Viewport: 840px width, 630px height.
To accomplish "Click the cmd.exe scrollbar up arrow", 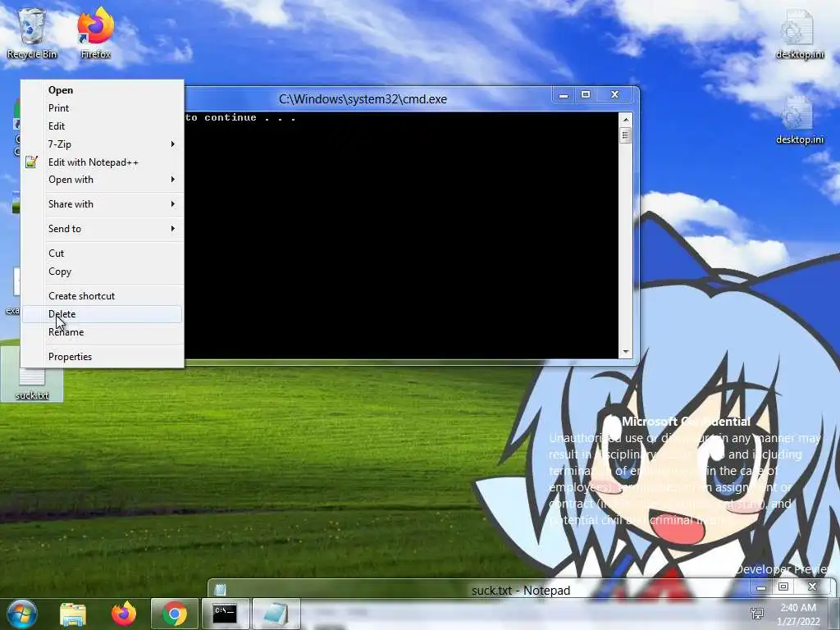I will (x=625, y=120).
